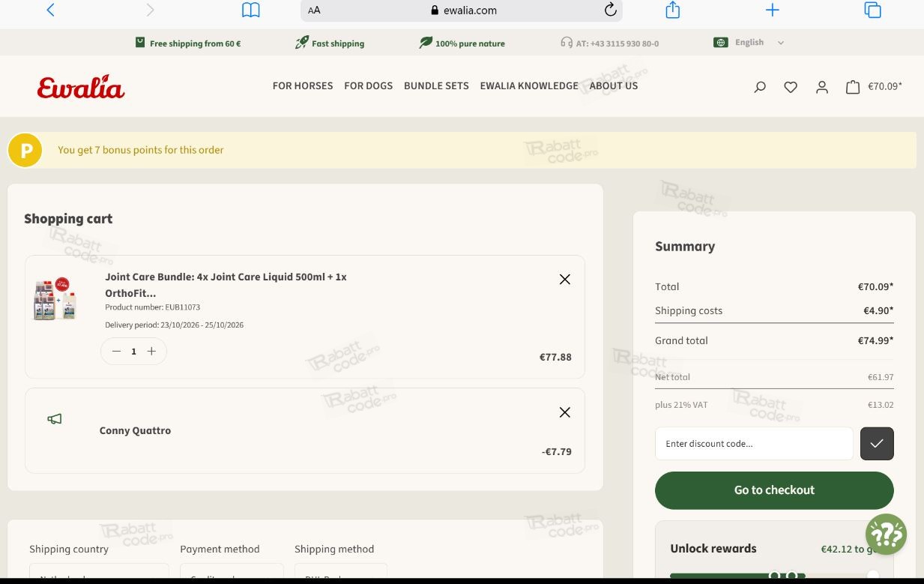This screenshot has height=584, width=924.
Task: Go back with Safari's back arrow
Action: (x=50, y=10)
